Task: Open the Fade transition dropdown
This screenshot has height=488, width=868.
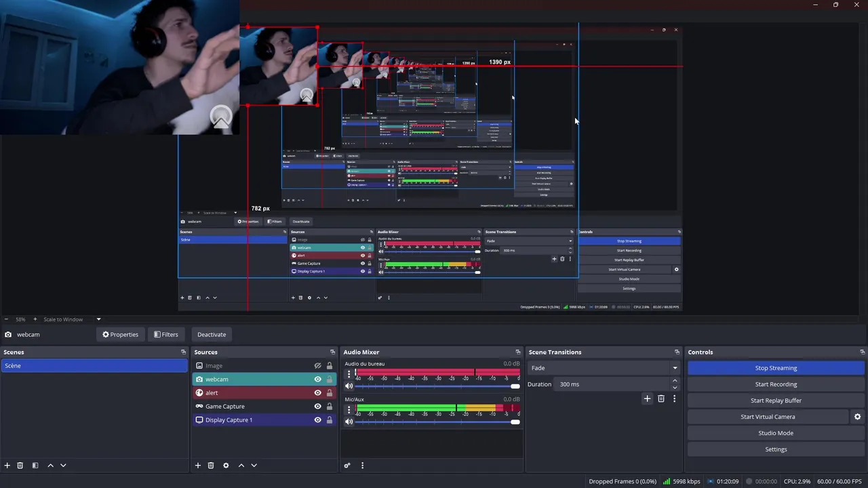Action: click(604, 368)
